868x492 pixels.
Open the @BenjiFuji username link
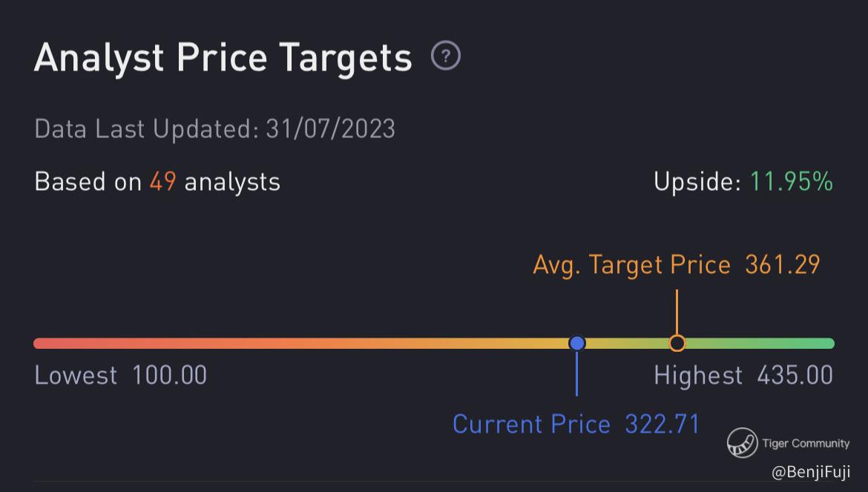pyautogui.click(x=810, y=472)
